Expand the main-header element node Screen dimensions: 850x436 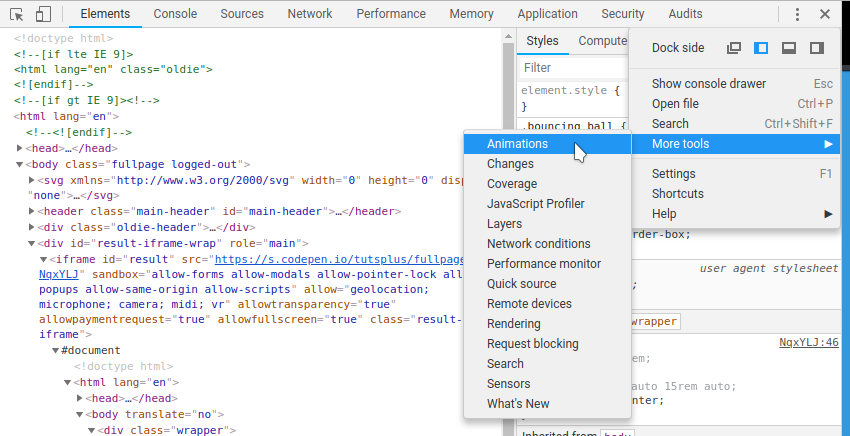(31, 213)
